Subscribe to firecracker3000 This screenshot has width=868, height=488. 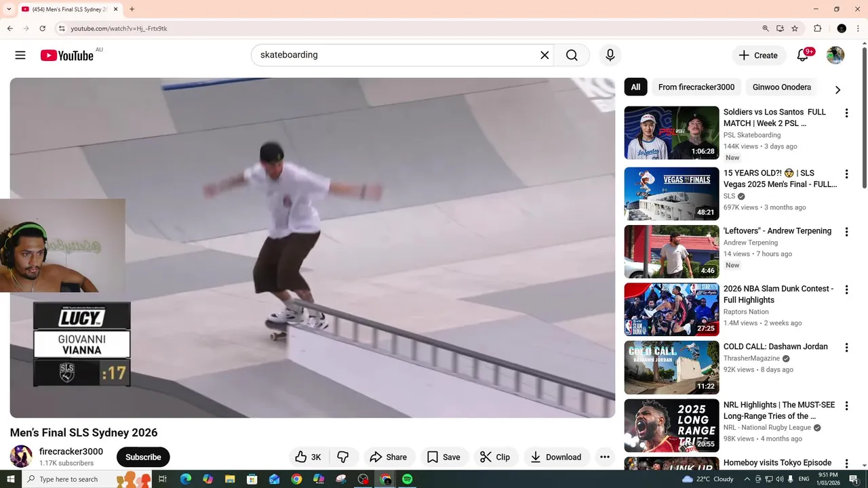click(143, 457)
